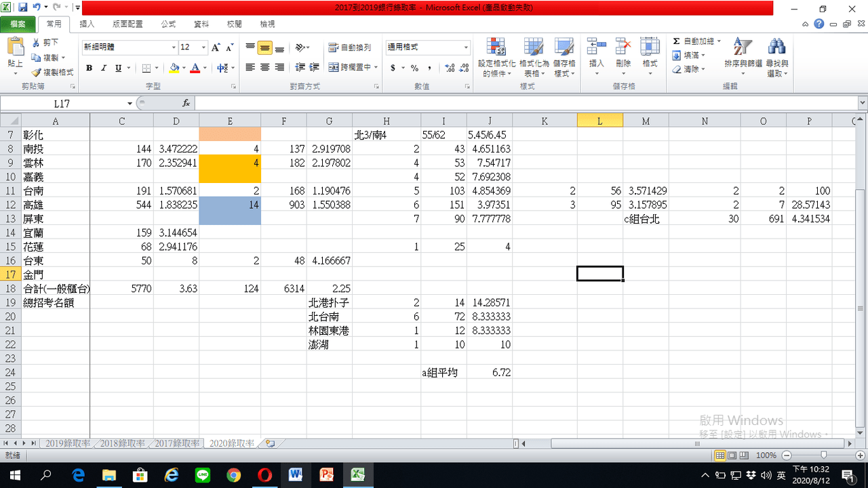
Task: Open Find & Select (尋找與選取) binoculars
Action: click(776, 57)
